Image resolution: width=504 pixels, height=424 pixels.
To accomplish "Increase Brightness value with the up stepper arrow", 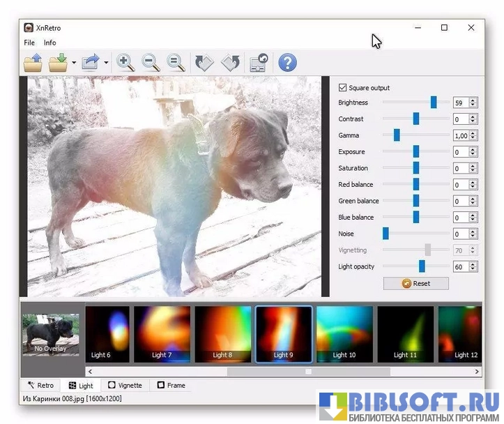I will (473, 100).
